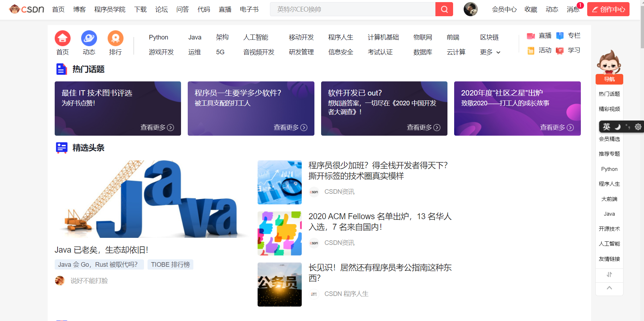
Task: Open the 公务员 article thumbnail
Action: (279, 284)
